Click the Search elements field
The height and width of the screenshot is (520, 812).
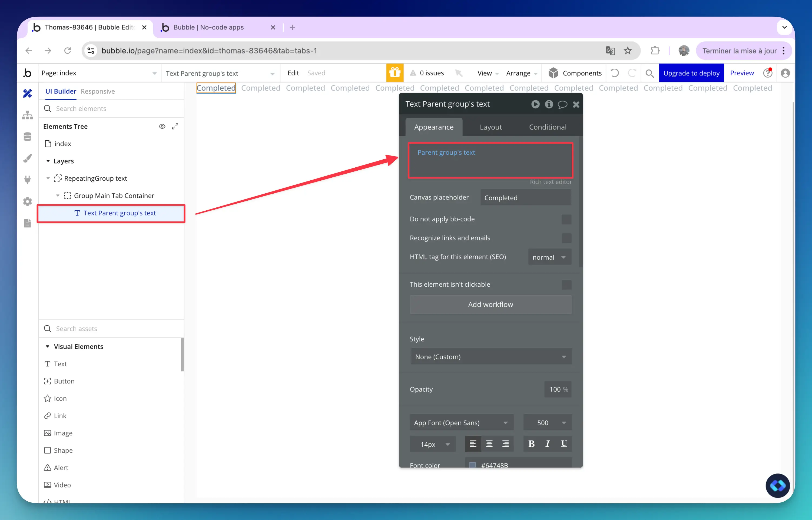pyautogui.click(x=111, y=108)
